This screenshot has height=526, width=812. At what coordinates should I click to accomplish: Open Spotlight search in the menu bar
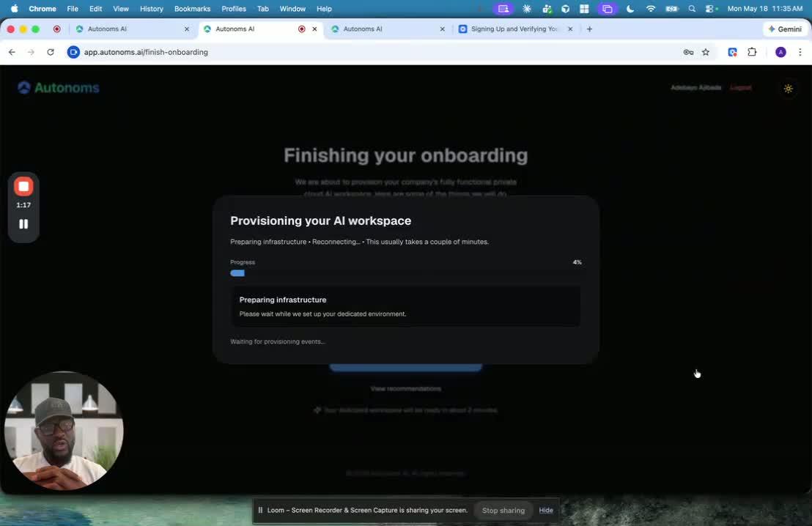pos(692,9)
